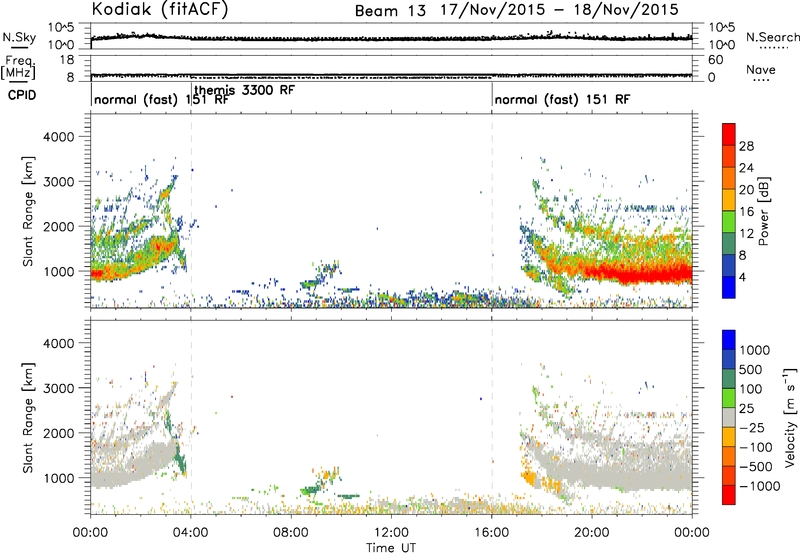Screen dimensions: 800x554
Task: Click the 3000 km tick in the velocity panel
Action: 58,388
